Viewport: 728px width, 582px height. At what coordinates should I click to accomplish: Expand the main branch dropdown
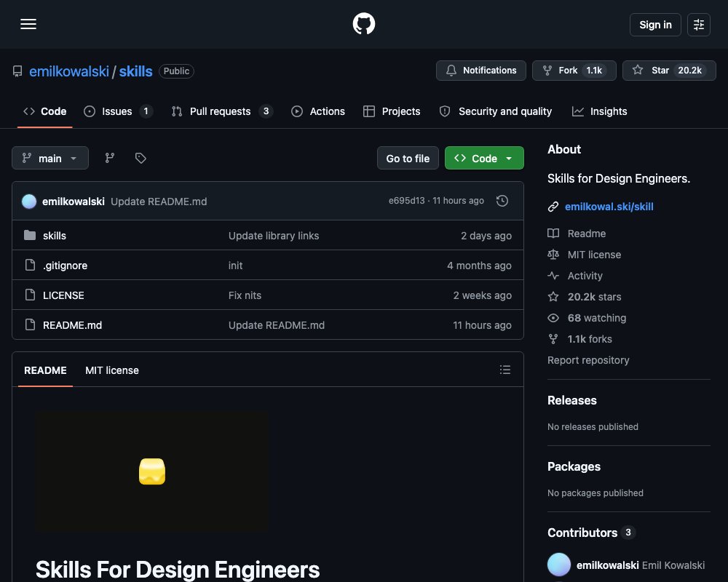(50, 159)
